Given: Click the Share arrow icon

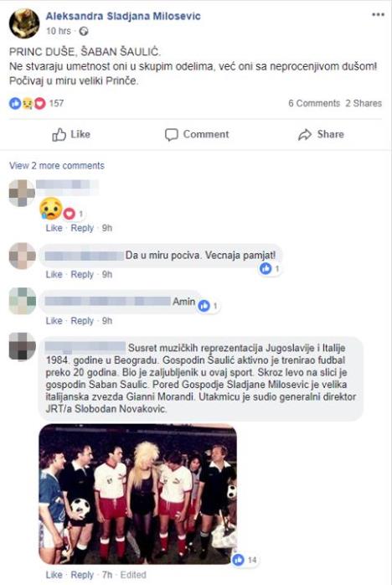Looking at the screenshot, I should [x=305, y=135].
